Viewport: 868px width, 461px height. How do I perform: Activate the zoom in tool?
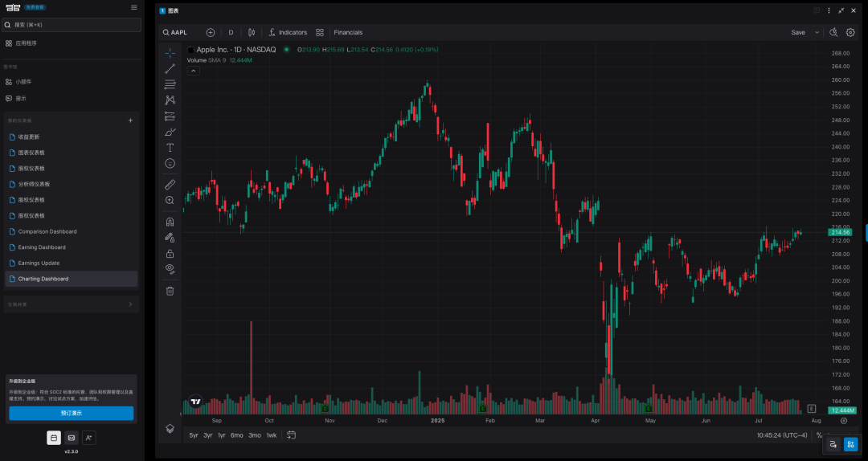[170, 200]
